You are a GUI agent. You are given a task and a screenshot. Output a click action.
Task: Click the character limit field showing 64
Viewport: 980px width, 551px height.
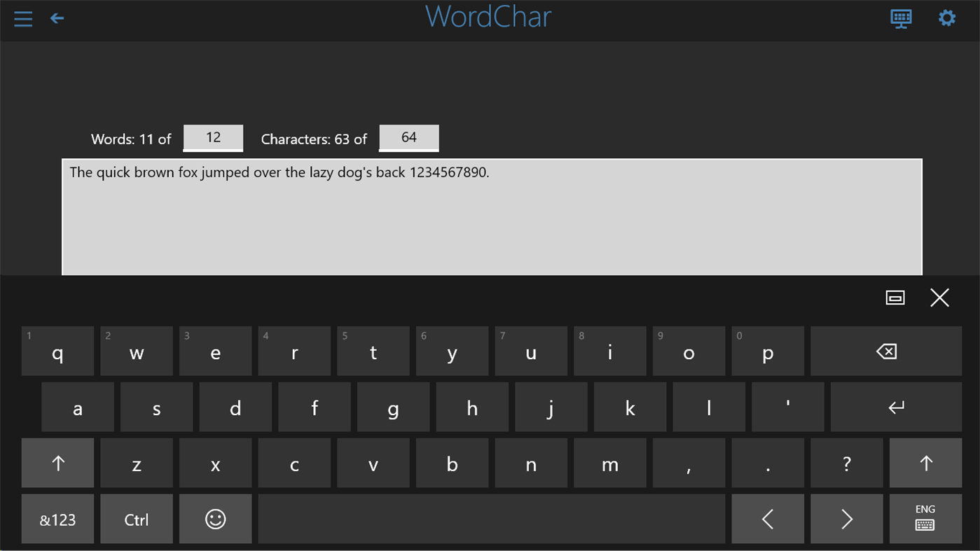click(409, 138)
